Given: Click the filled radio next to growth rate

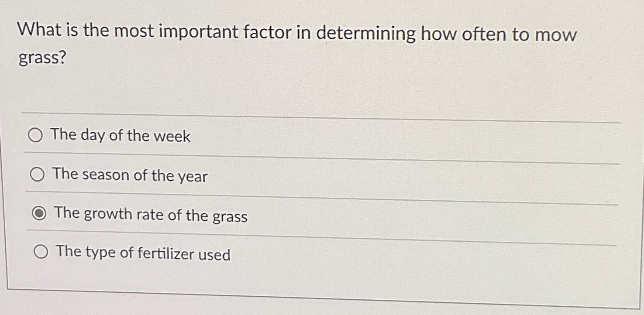Looking at the screenshot, I should 40,212.
